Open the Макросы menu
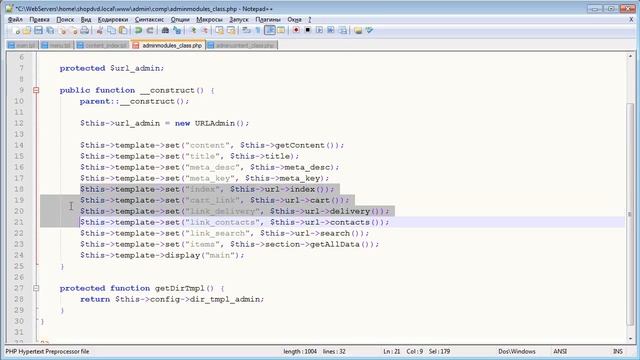 point(209,20)
